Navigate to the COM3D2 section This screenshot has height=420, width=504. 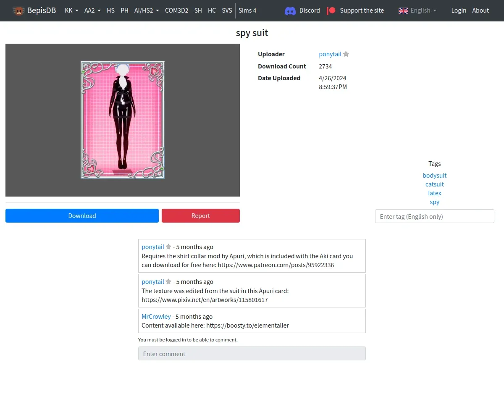coord(176,10)
